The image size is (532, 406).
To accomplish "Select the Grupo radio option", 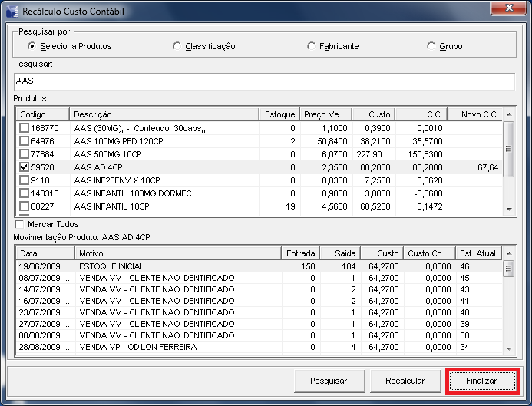I will (x=431, y=46).
